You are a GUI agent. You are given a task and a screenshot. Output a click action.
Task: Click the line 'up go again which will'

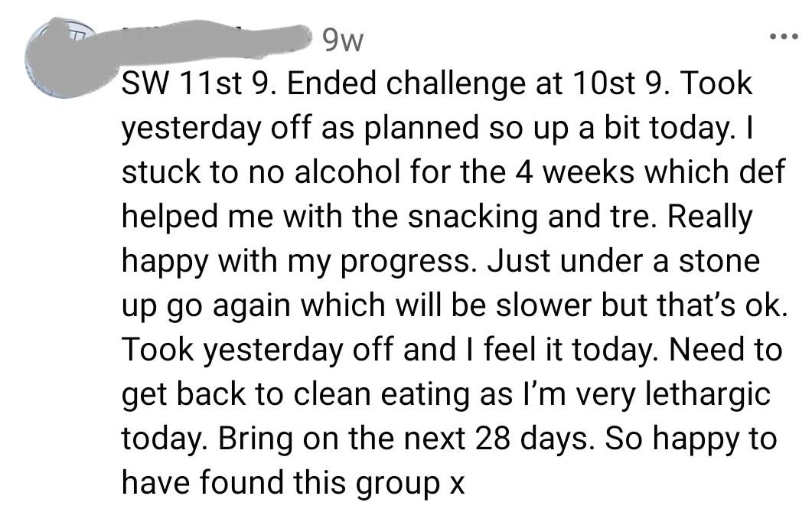[454, 305]
